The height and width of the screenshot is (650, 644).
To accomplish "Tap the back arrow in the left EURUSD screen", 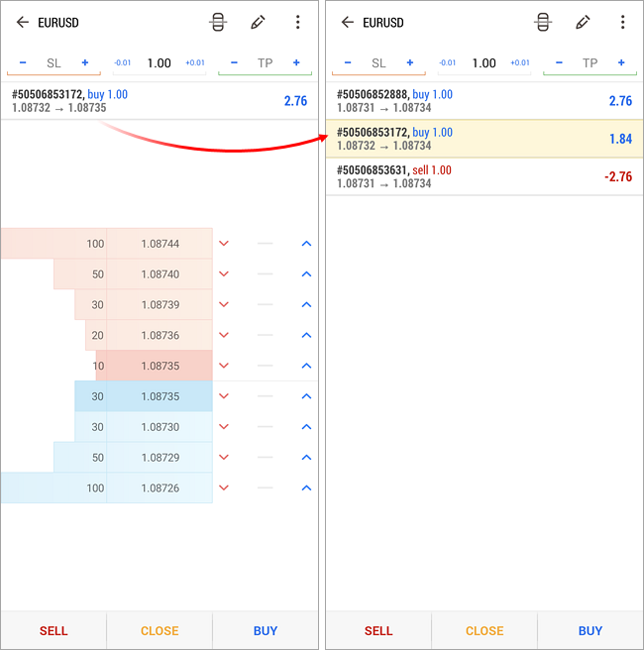I will tap(23, 22).
